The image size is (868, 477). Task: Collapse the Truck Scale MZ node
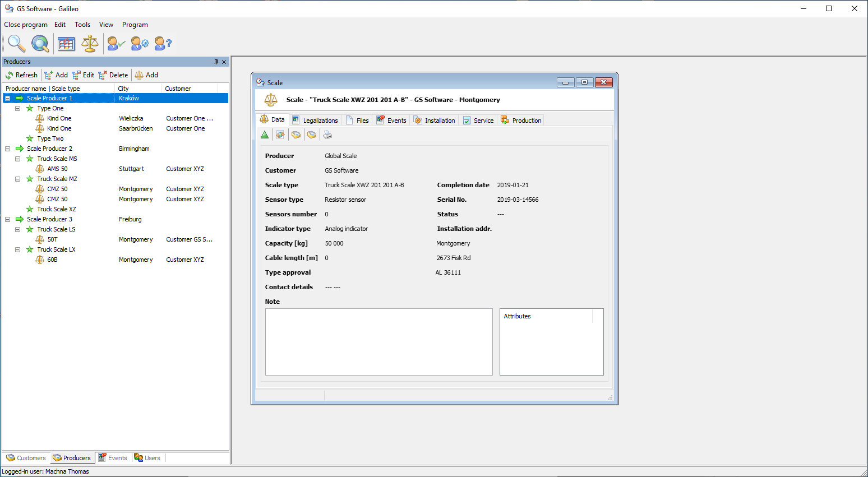pos(18,179)
